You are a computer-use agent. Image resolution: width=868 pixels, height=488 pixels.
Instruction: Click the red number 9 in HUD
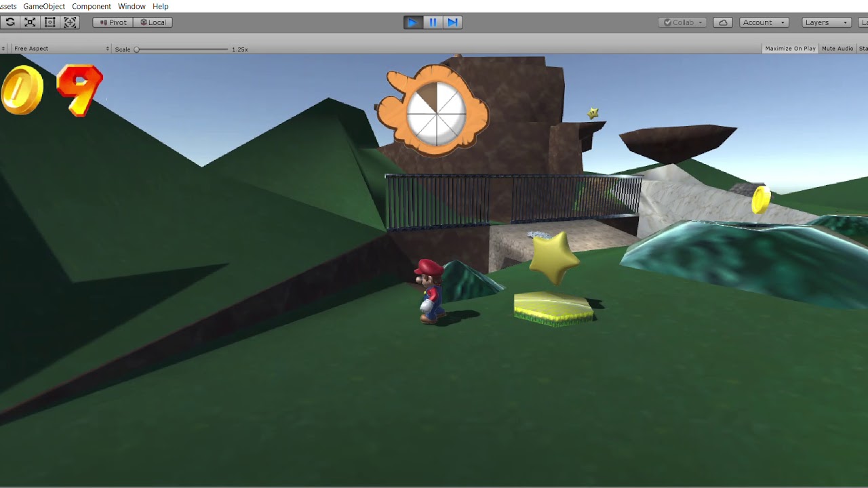79,90
